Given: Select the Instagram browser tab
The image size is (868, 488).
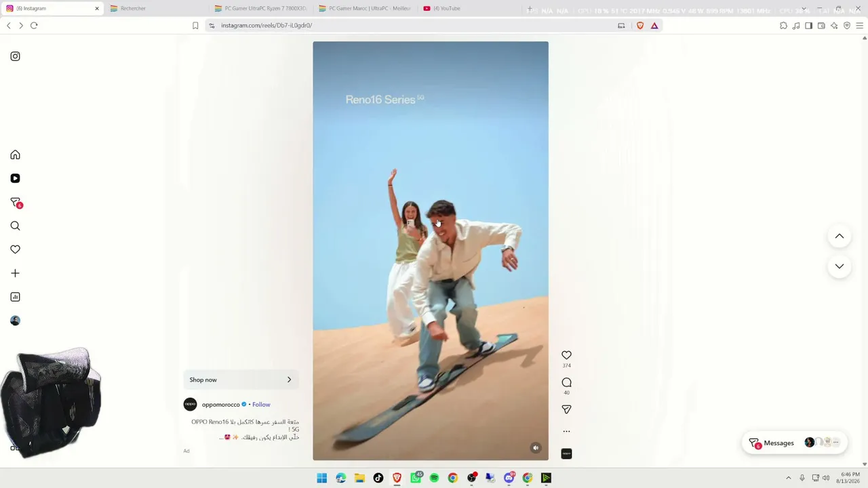Looking at the screenshot, I should pyautogui.click(x=51, y=8).
